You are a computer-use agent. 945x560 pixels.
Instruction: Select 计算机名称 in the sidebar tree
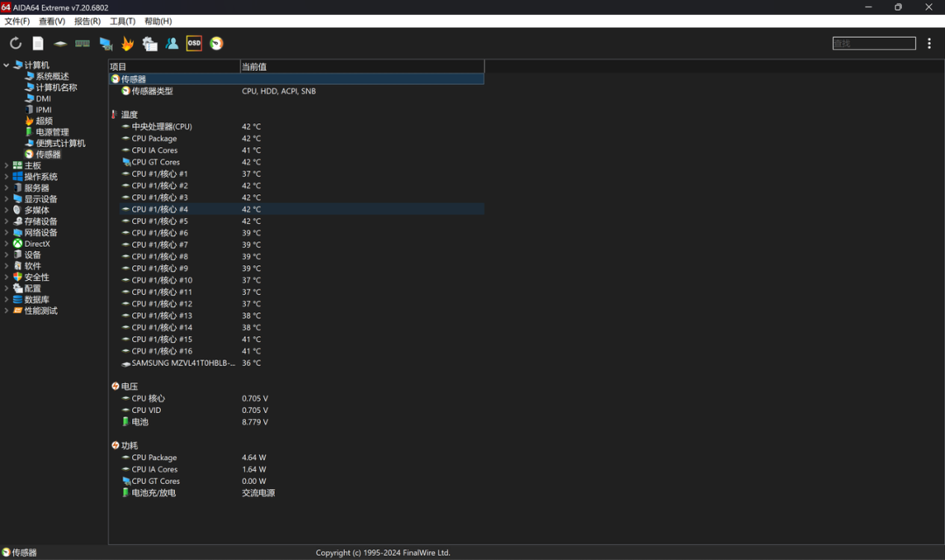(x=56, y=87)
